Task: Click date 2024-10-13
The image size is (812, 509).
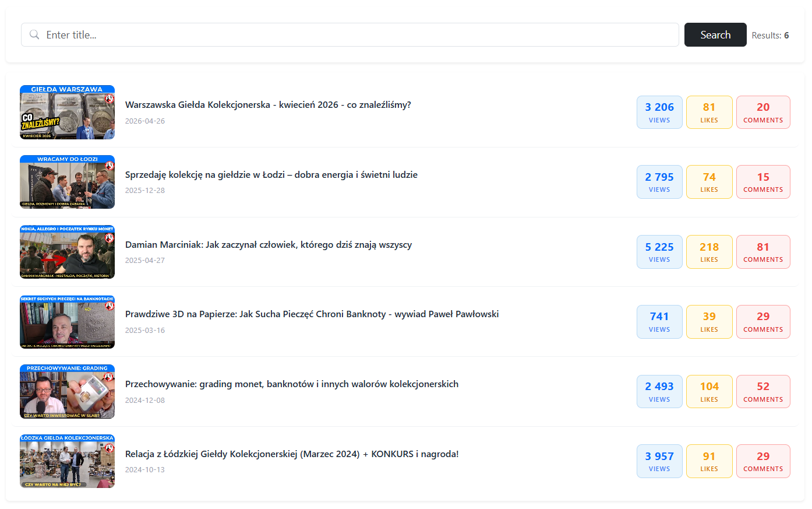Action: click(145, 470)
